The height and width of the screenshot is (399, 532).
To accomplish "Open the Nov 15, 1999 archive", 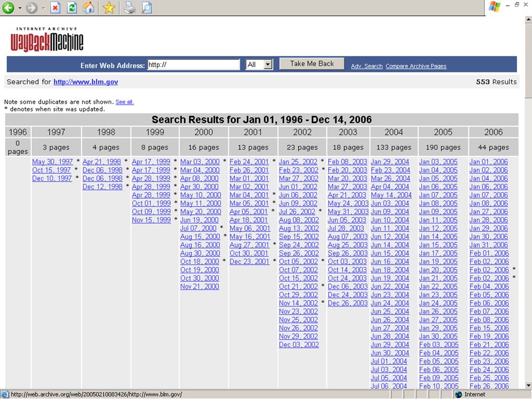I will tap(151, 220).
